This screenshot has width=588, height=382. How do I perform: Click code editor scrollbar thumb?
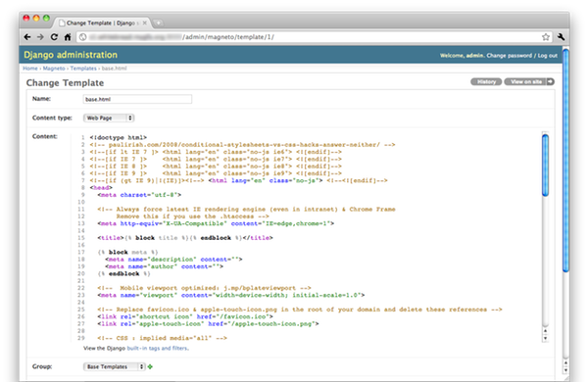[x=545, y=165]
